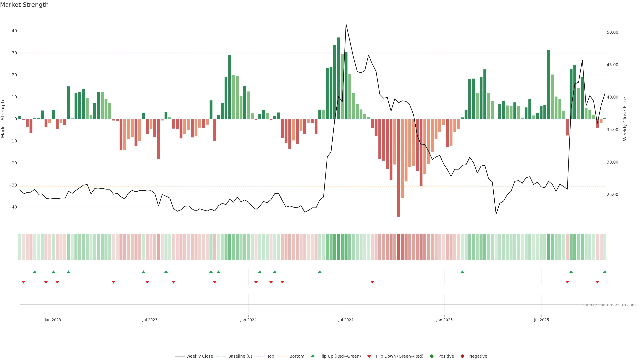Click the last green flip-up triangle marker
644x362 pixels.
coord(604,272)
